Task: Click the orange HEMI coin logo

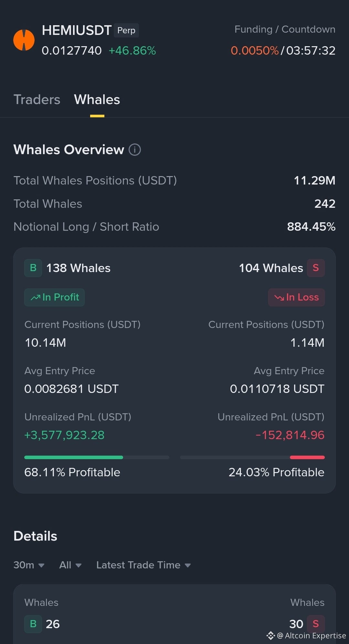Action: click(24, 40)
